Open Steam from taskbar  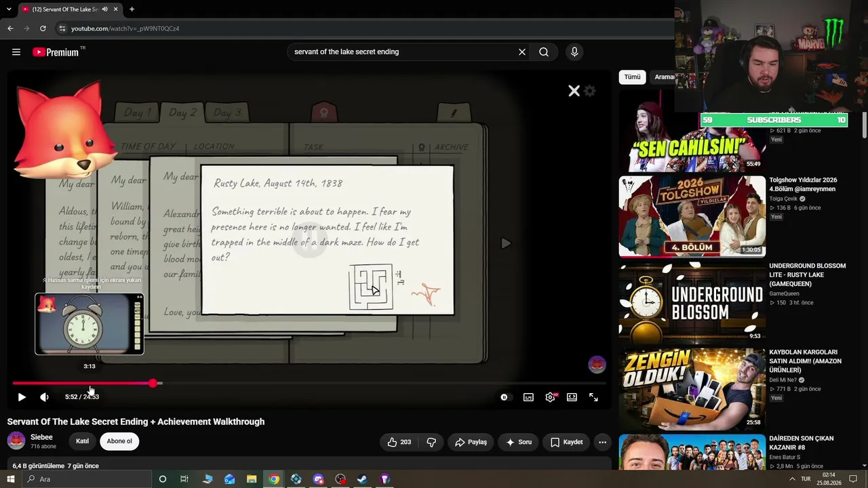362,479
